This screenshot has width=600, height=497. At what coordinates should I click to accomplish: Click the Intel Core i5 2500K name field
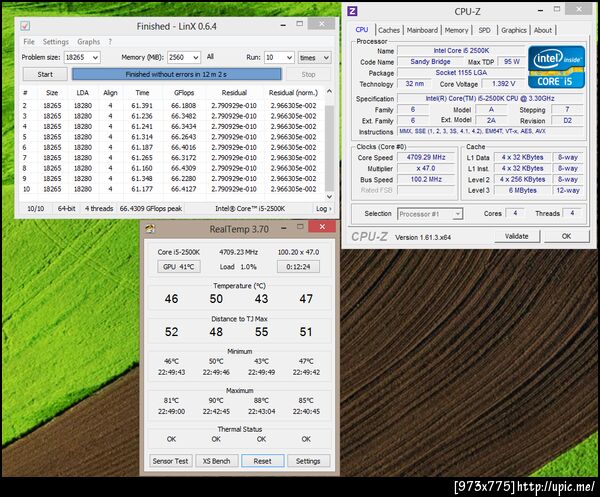click(461, 51)
